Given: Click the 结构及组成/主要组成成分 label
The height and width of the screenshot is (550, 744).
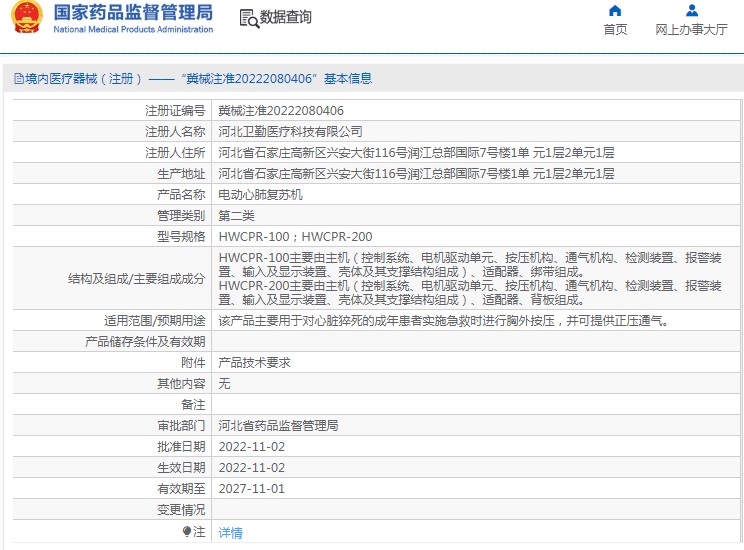Looking at the screenshot, I should [137, 279].
